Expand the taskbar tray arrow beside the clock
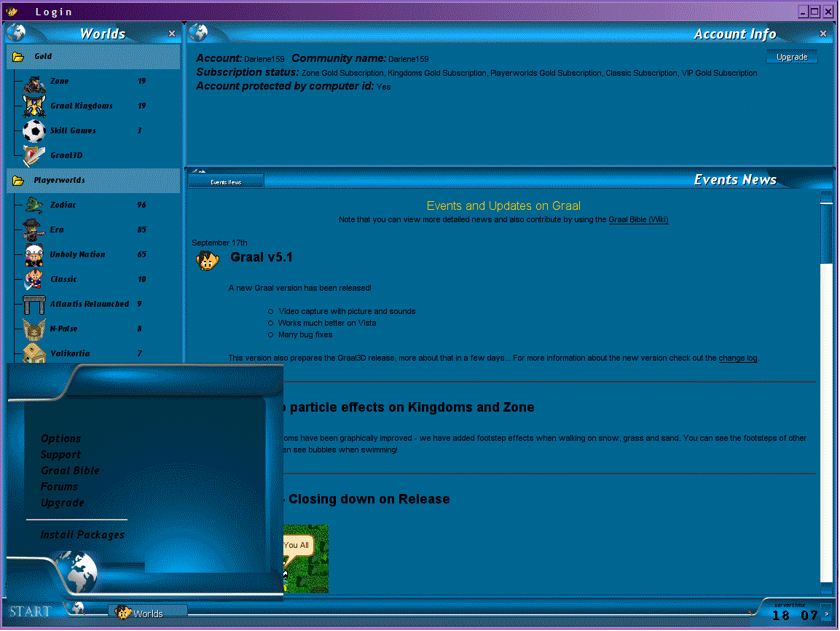The width and height of the screenshot is (840, 631). [x=827, y=614]
